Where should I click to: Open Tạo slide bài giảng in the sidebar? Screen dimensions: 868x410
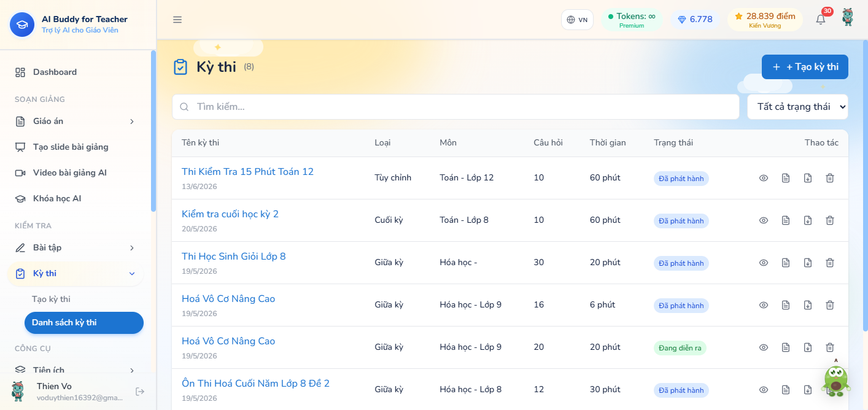76,147
